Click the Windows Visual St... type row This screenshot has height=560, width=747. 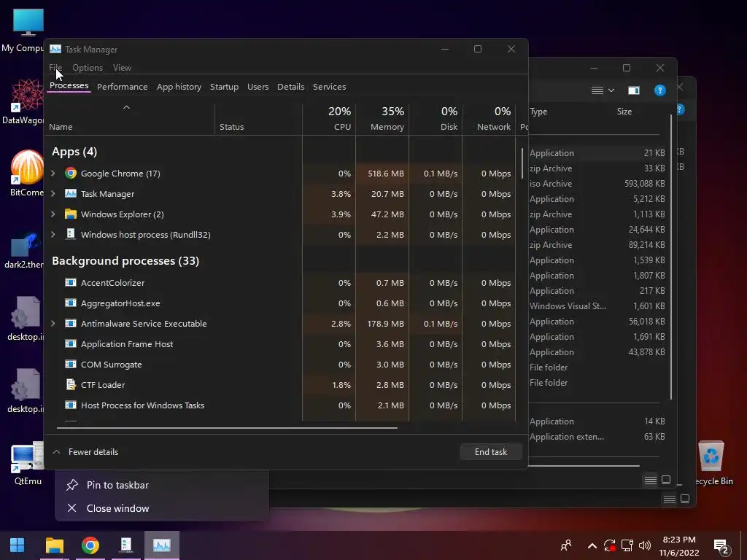[x=597, y=306]
